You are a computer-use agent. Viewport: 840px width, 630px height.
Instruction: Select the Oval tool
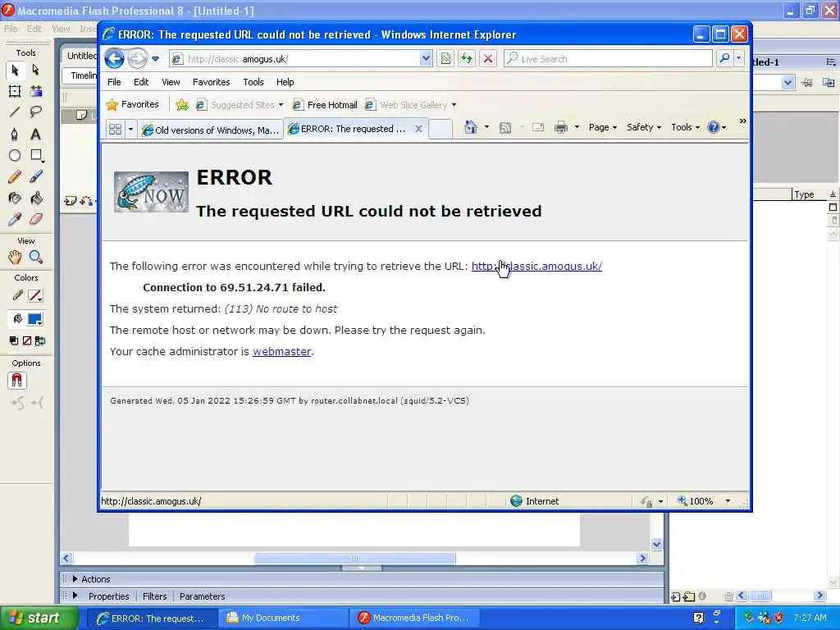(15, 155)
